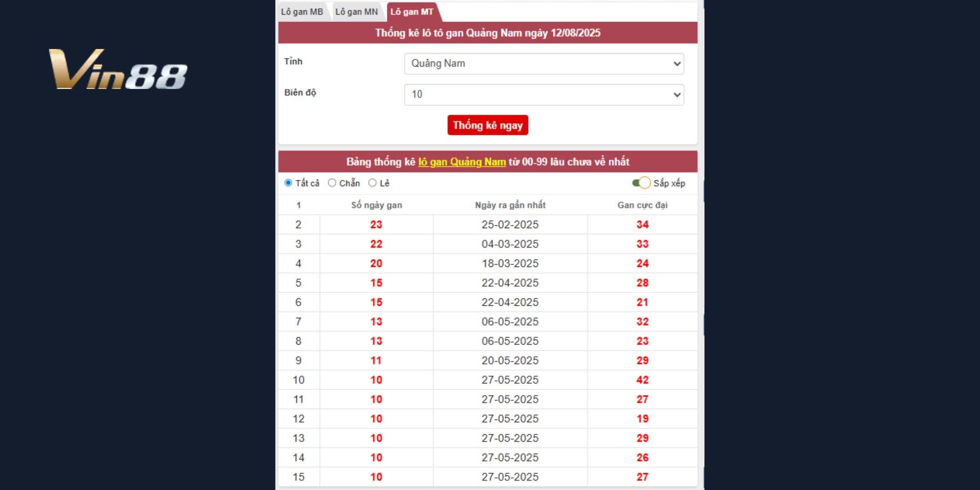Click gan value 20 in row 4
Screen dimensions: 980x490
coord(376,263)
